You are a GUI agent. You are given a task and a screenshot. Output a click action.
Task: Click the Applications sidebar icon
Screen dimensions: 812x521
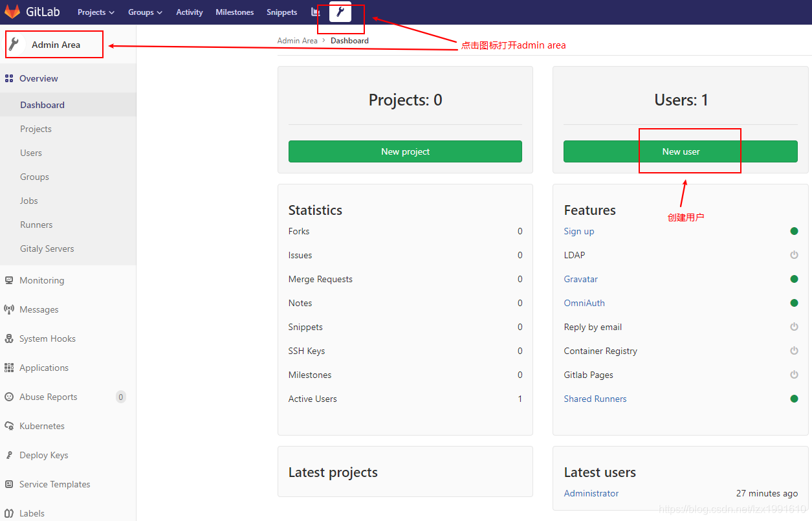tap(9, 368)
